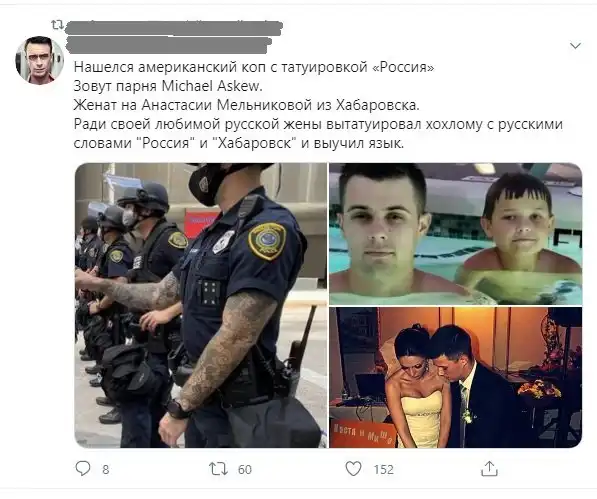Click the 60 retweets count
597x499 pixels.
(245, 469)
